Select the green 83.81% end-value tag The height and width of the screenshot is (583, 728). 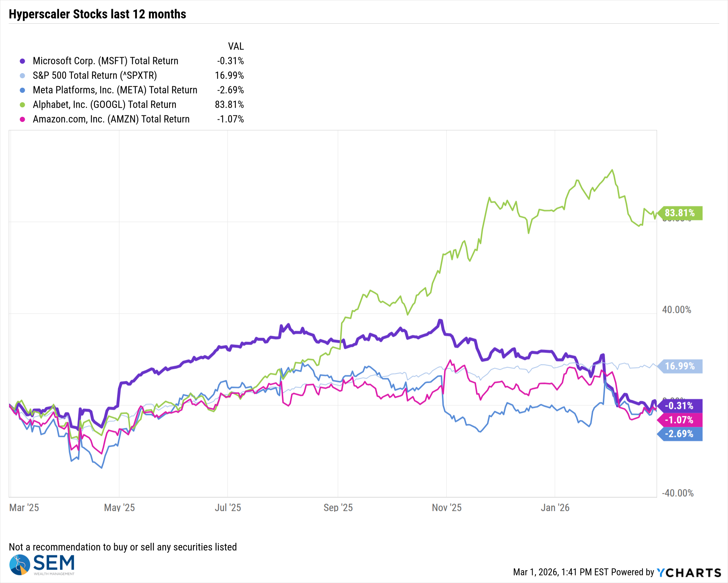(680, 213)
